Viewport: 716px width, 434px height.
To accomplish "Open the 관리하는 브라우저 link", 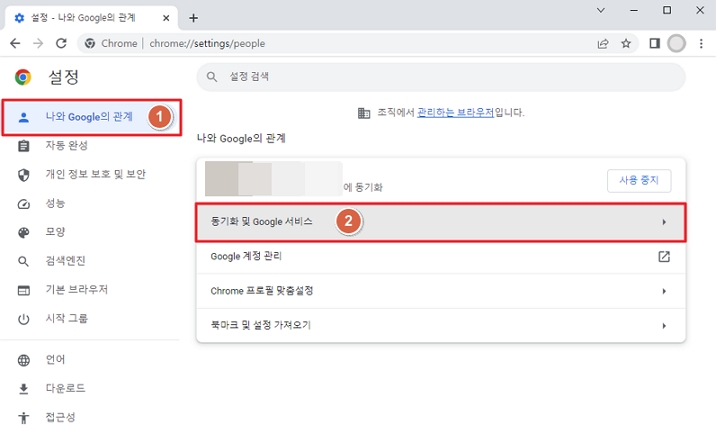I will [x=455, y=112].
